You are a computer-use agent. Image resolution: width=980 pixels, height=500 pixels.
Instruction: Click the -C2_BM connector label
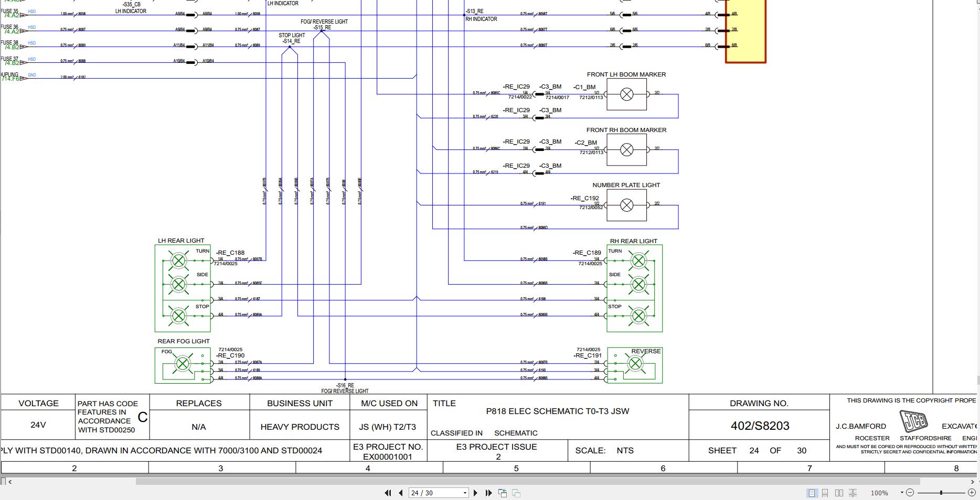pos(586,143)
